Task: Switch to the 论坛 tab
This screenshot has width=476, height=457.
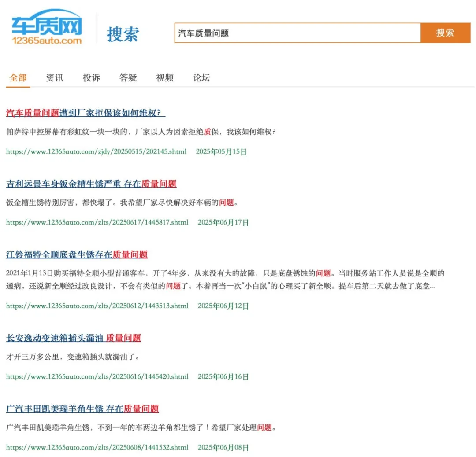Action: click(201, 77)
